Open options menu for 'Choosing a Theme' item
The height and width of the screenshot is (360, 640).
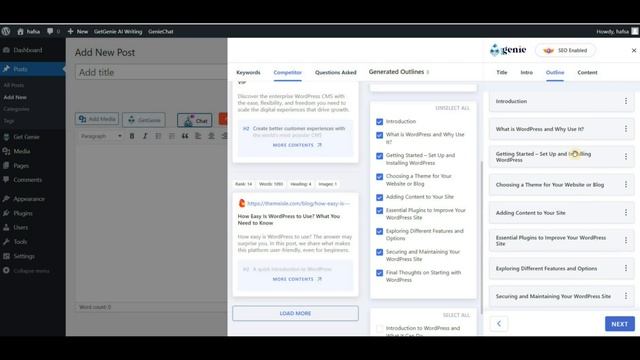pyautogui.click(x=626, y=184)
